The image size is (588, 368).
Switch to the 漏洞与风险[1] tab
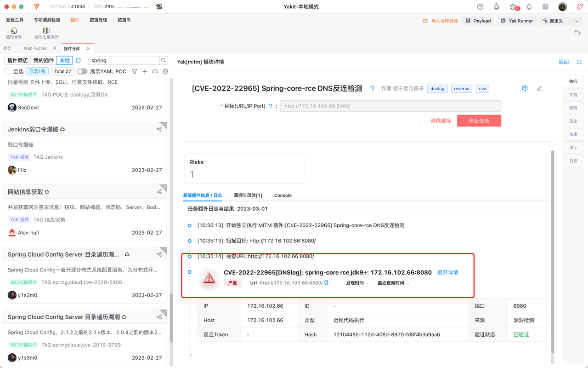tap(248, 195)
